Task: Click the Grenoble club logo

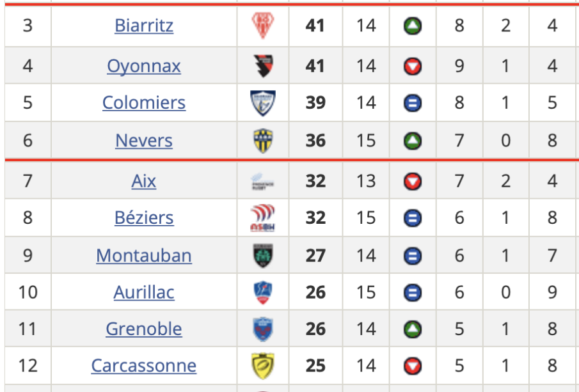Action: pyautogui.click(x=263, y=329)
